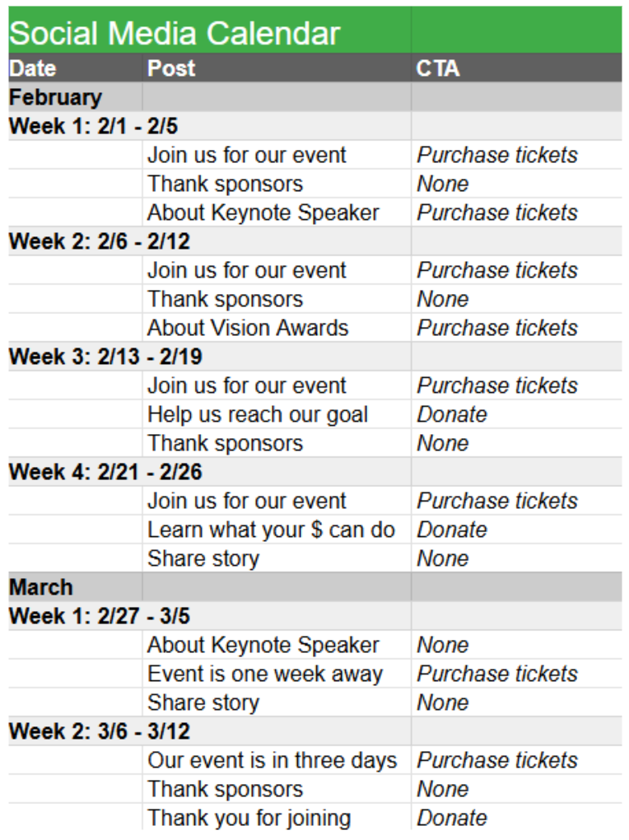Screen dimensions: 629x840
Task: Select the Week 3: 2/13 - 2/19 row
Action: click(315, 357)
